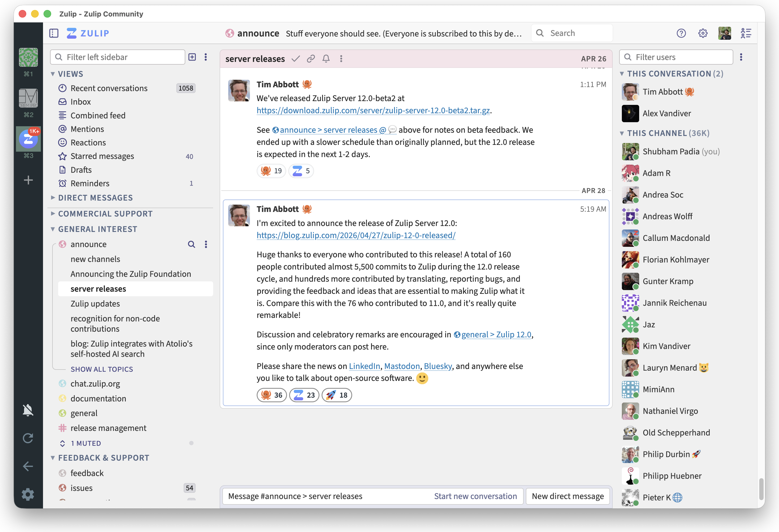Open topic actions menu next to bell
Viewport: 779px width, 532px height.
point(341,59)
